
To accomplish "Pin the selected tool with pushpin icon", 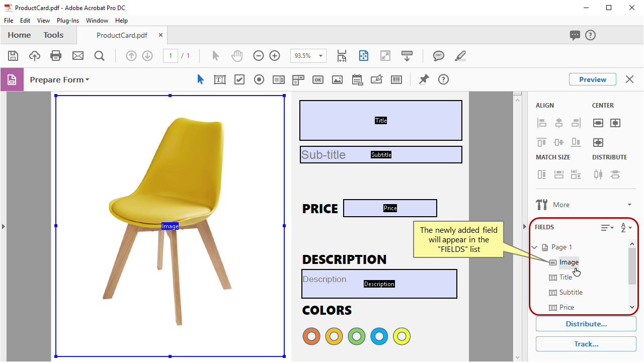I will [424, 79].
